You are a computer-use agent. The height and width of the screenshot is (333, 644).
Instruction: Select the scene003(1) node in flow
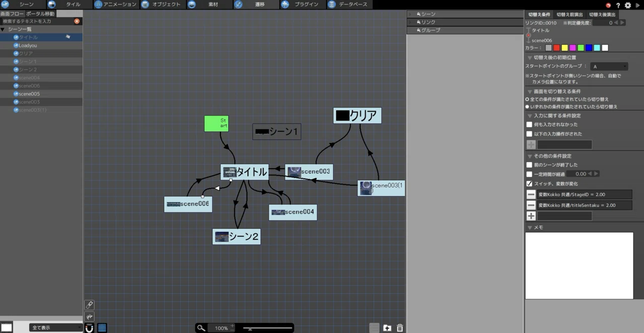click(381, 188)
